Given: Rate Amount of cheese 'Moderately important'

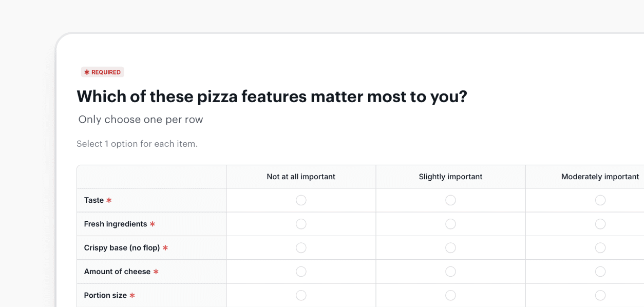Looking at the screenshot, I should (x=600, y=272).
